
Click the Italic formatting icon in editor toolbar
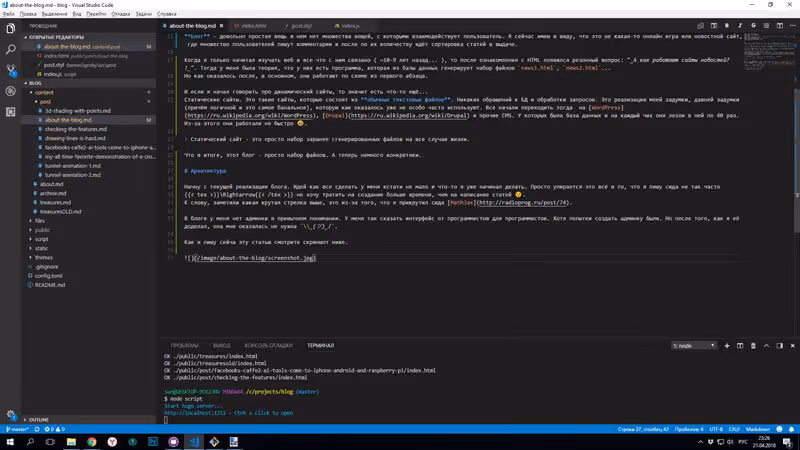740,26
